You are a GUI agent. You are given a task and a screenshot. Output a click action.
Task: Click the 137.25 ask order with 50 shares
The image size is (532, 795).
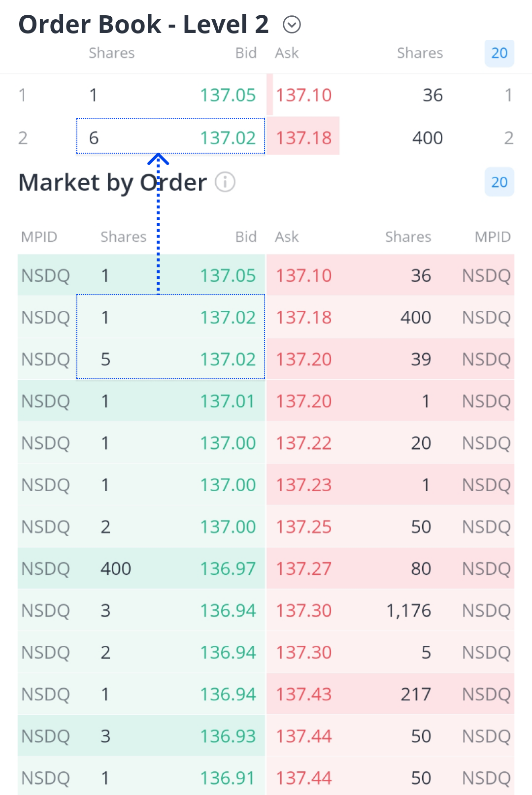pyautogui.click(x=390, y=527)
